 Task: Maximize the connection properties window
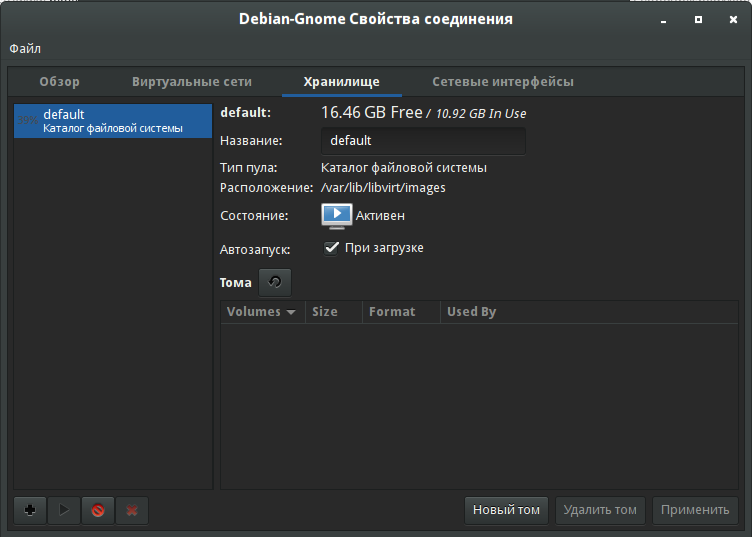[698, 20]
